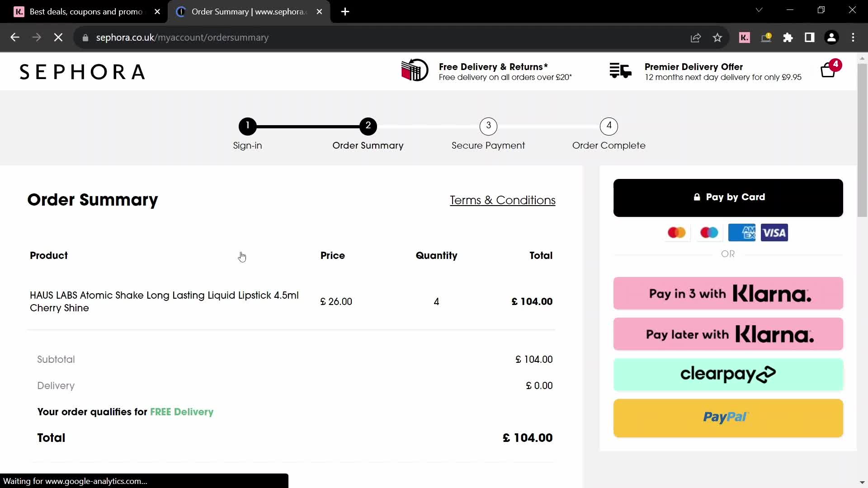This screenshot has width=868, height=488.
Task: Select the Clearpay payment option
Action: click(728, 374)
